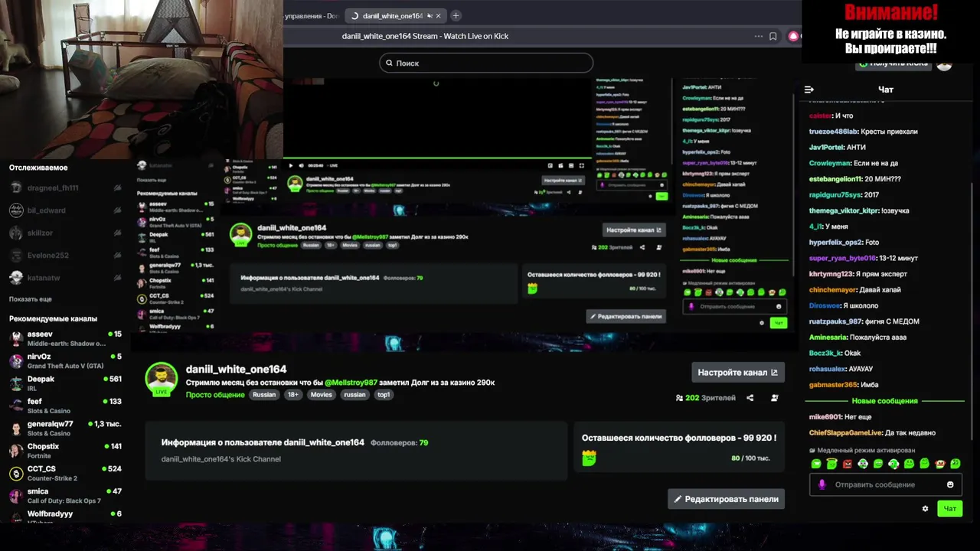Switch to управления browser tab
Viewport: 980px width, 551px height.
click(x=312, y=15)
